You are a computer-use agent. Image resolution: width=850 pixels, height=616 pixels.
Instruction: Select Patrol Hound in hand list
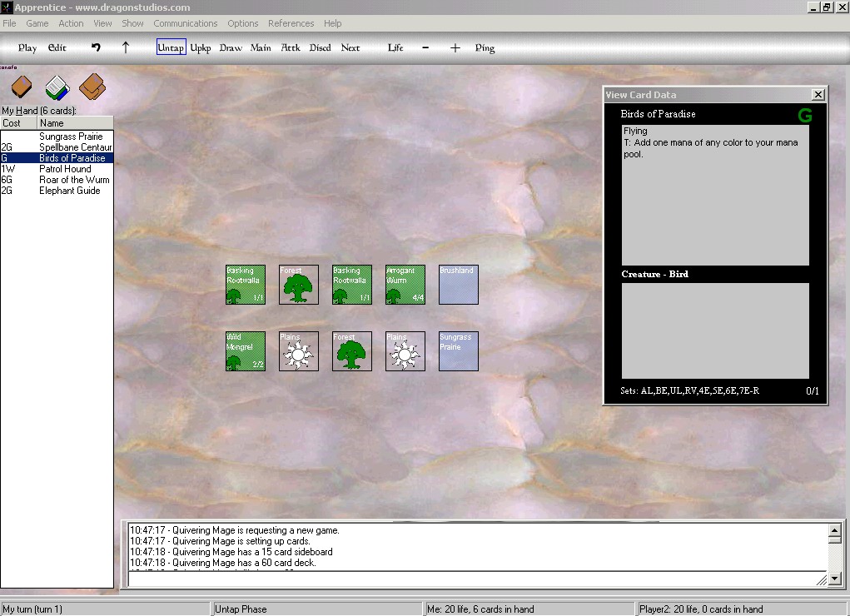coord(57,169)
